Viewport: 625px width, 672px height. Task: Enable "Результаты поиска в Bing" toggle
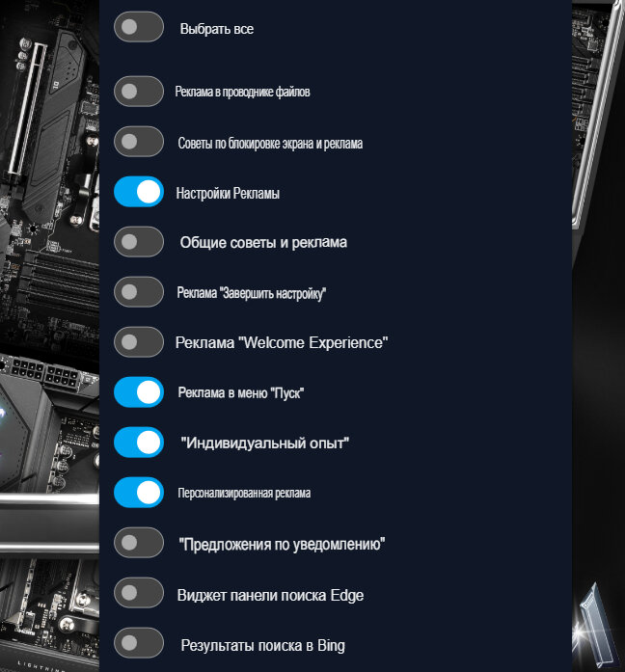pyautogui.click(x=139, y=643)
